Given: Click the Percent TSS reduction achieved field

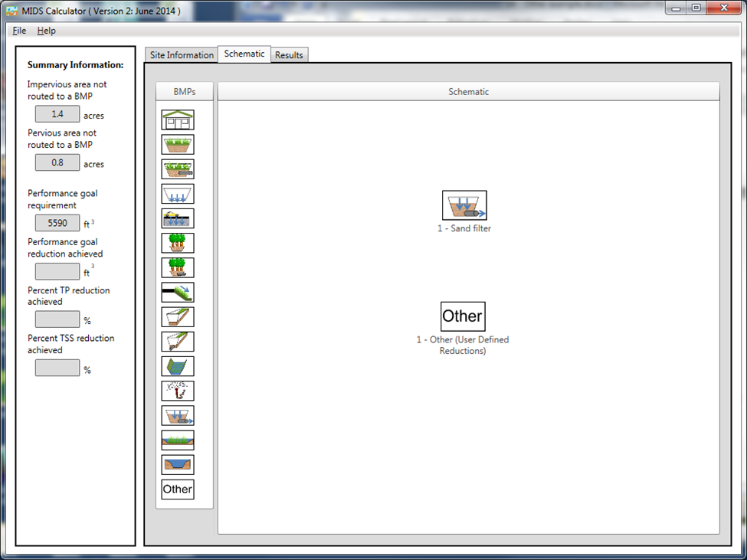Looking at the screenshot, I should coord(57,368).
